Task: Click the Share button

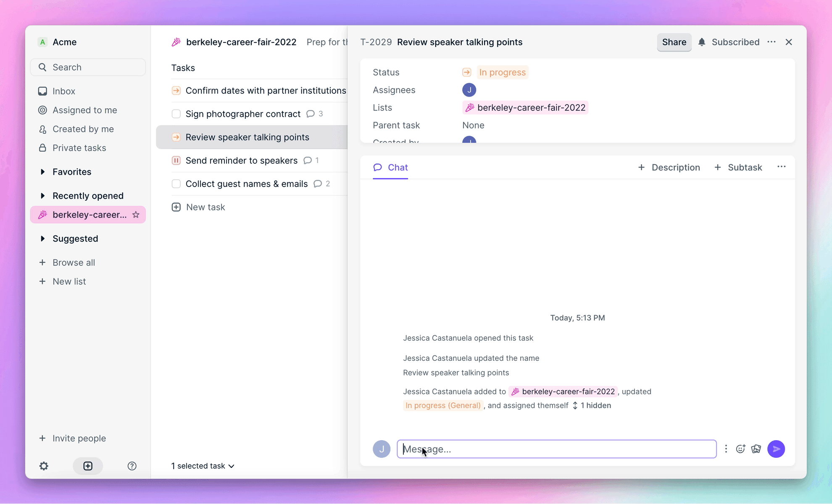Action: click(674, 42)
